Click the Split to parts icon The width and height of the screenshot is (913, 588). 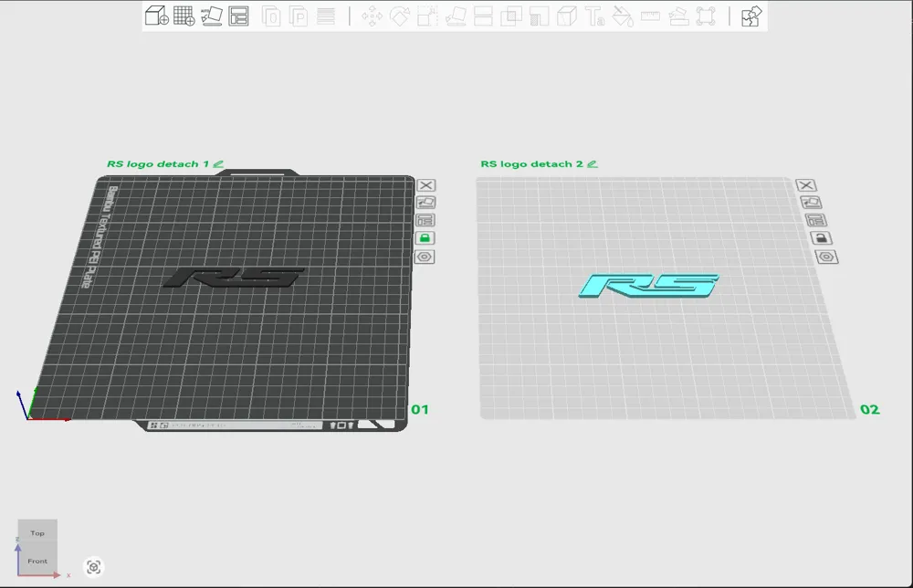coord(299,16)
